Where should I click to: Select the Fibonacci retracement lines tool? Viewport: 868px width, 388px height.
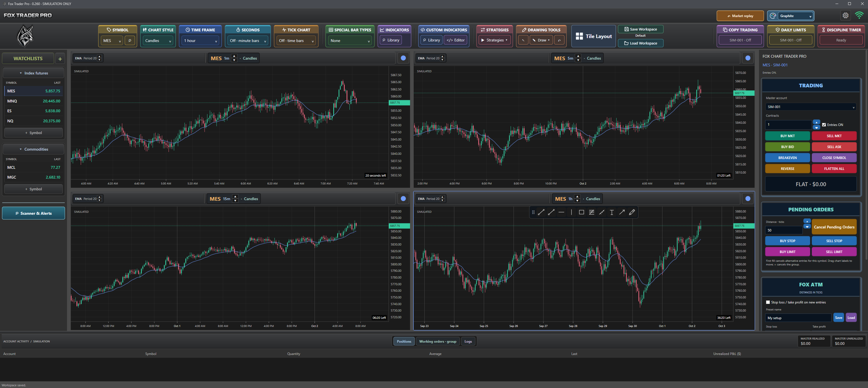coord(591,212)
